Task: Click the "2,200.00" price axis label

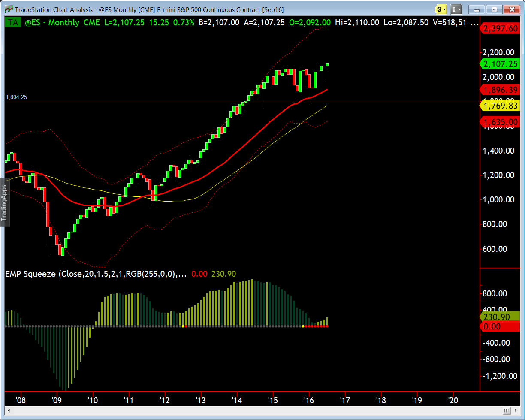Action: 498,52
